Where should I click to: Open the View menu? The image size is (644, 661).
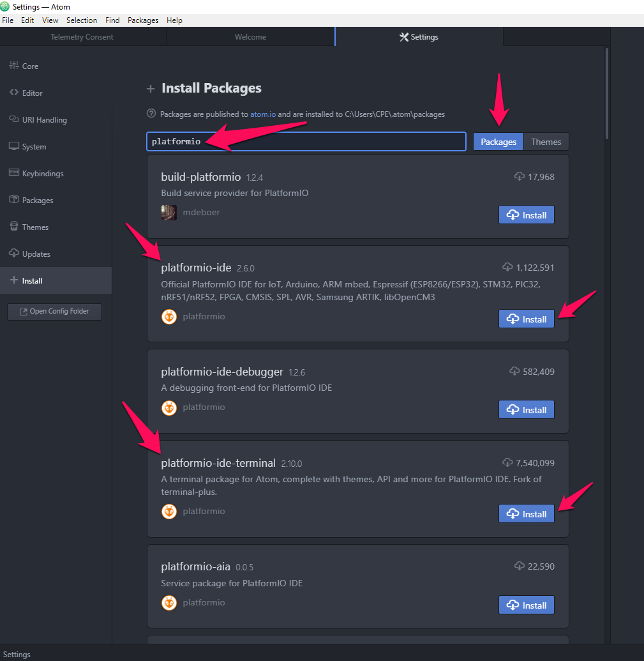50,20
